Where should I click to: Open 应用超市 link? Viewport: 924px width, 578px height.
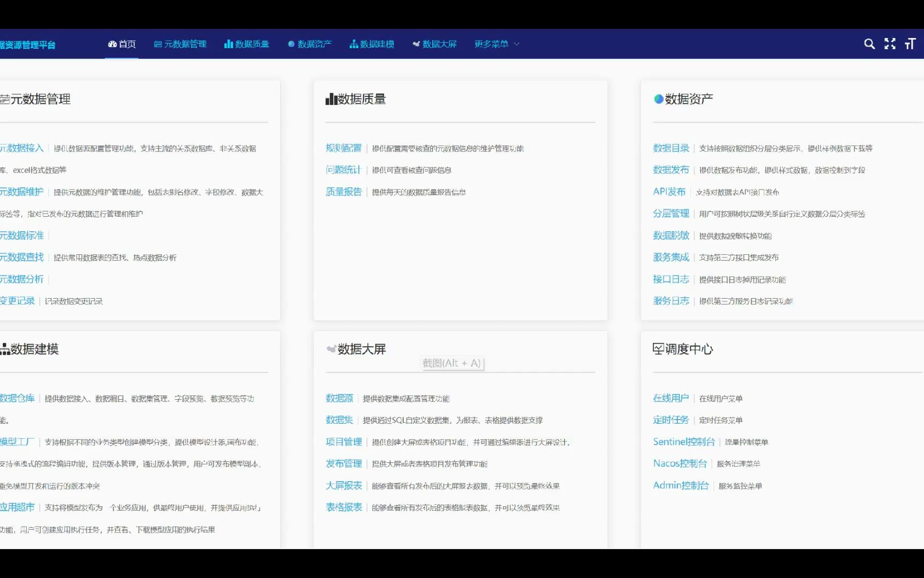point(18,507)
